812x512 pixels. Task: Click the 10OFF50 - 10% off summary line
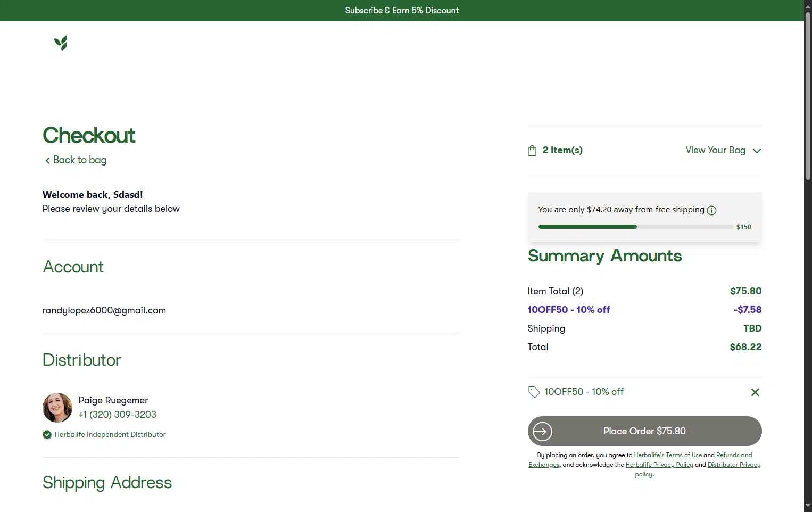(569, 310)
